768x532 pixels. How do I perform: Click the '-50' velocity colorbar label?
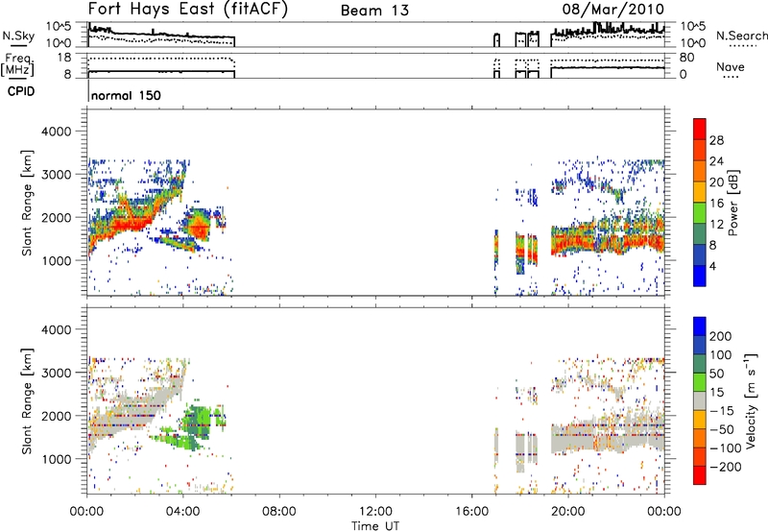(x=721, y=430)
